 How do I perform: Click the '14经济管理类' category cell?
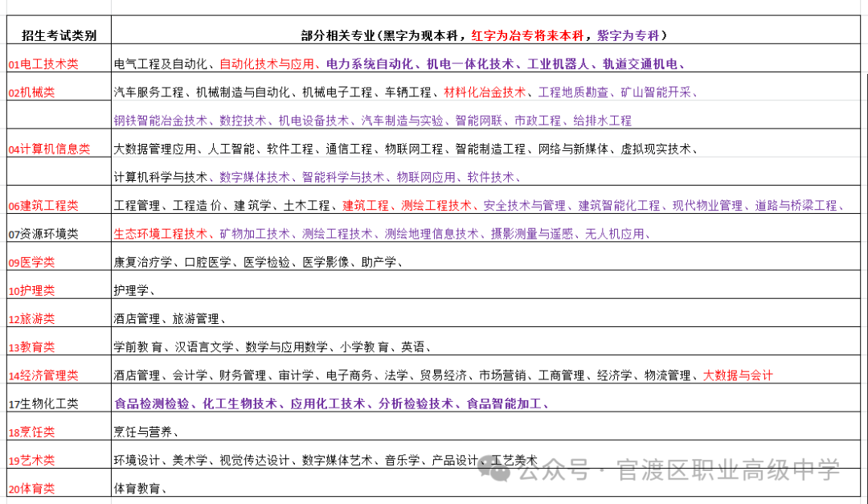(x=59, y=369)
